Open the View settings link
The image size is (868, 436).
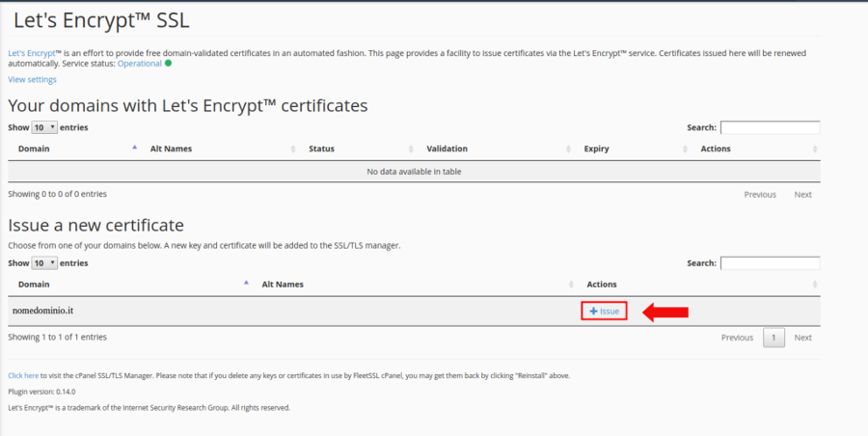click(x=32, y=80)
